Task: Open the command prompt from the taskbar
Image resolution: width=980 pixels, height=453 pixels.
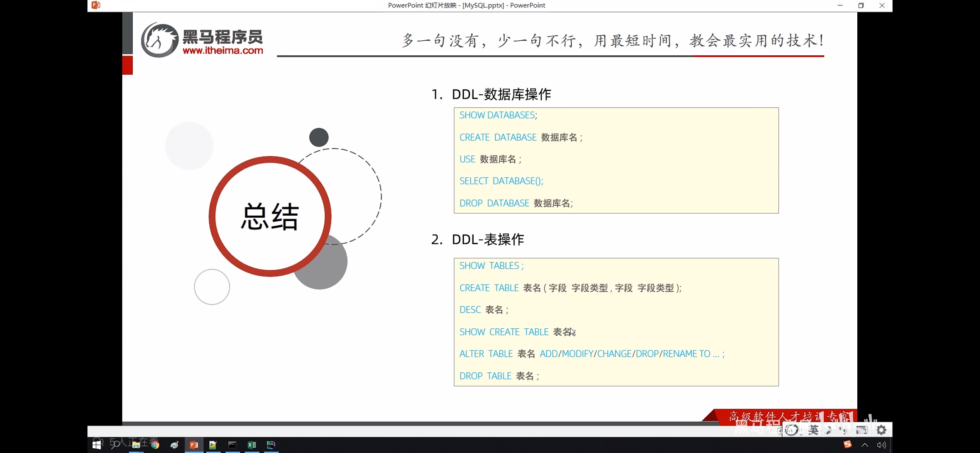Action: click(232, 444)
